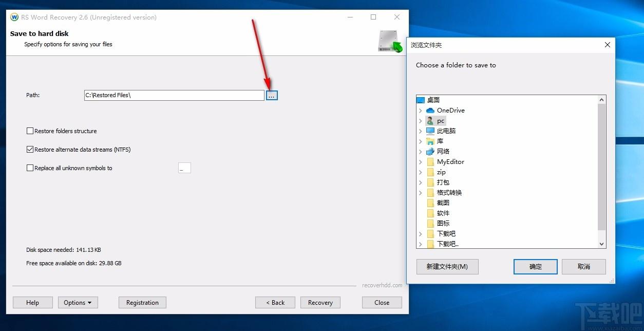Screen dimensions: 644x331
Task: Click the pc user icon in the tree
Action: coord(430,121)
